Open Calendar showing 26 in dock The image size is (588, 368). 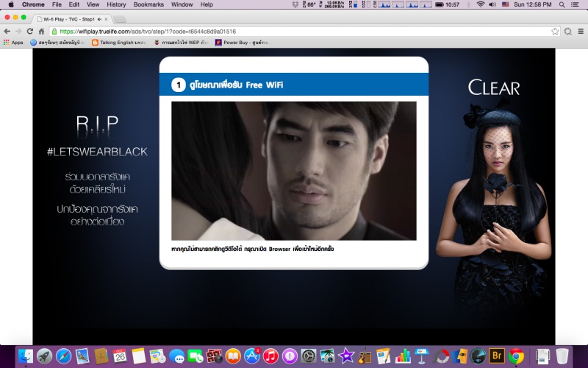point(120,356)
